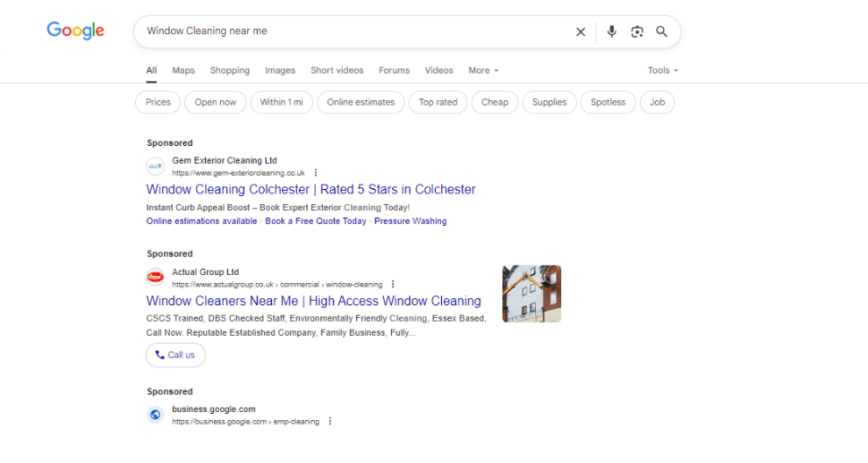The width and height of the screenshot is (868, 463).
Task: Open the building image thumbnail
Action: (532, 294)
